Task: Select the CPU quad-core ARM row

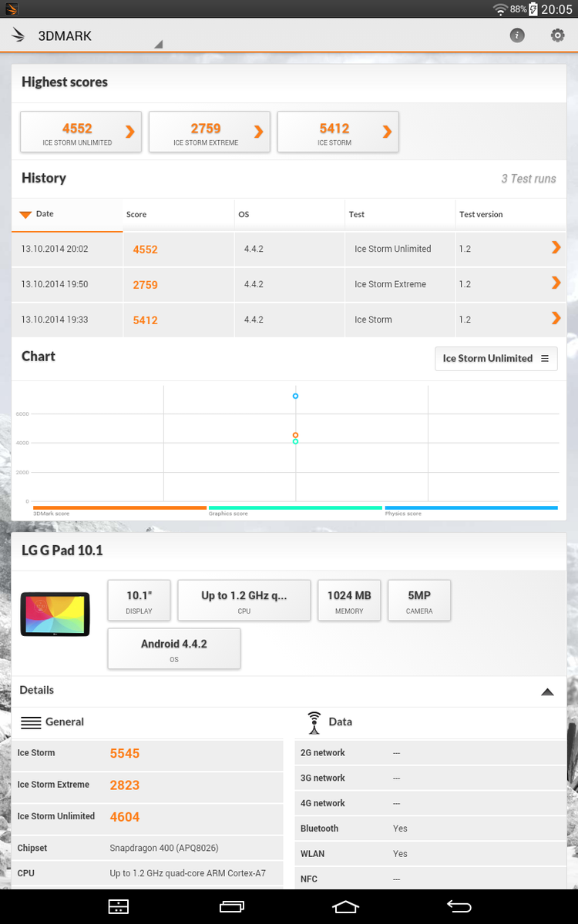Action: [147, 873]
